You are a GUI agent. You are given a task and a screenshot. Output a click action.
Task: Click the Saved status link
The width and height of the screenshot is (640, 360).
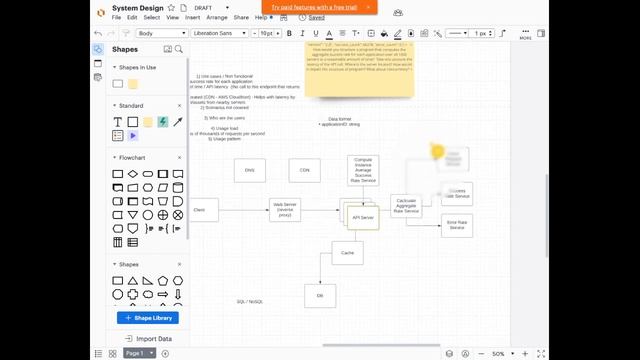317,18
